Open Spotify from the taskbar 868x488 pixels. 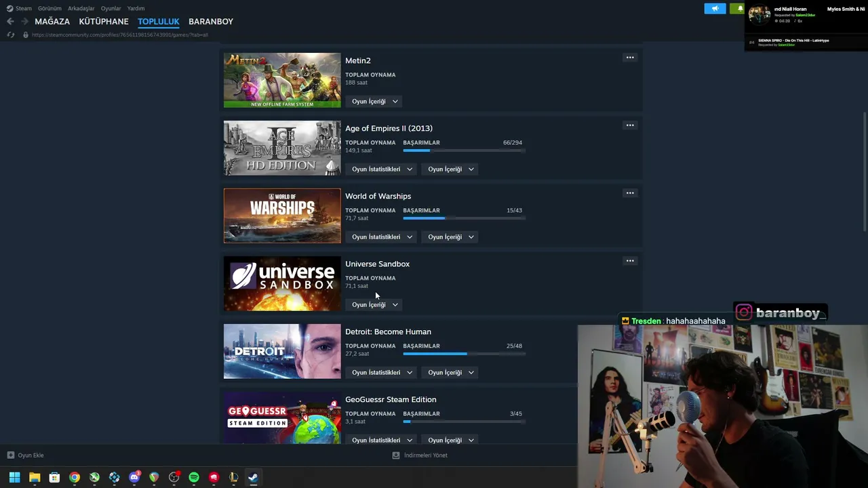click(194, 477)
